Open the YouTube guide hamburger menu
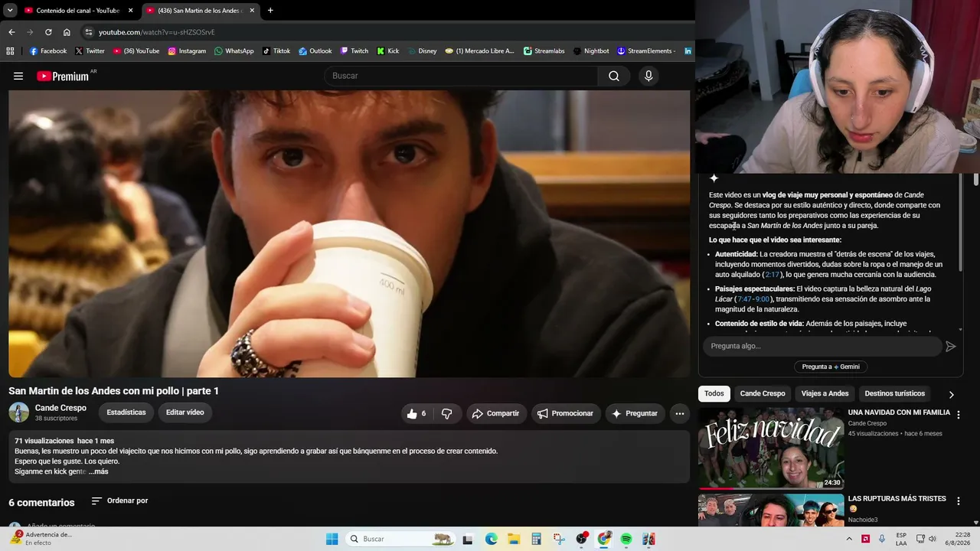 [18, 76]
